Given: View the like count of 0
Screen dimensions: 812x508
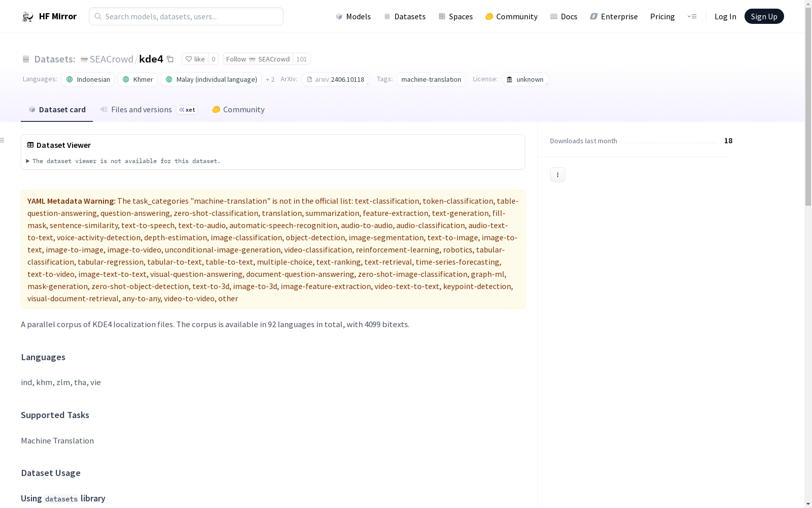Looking at the screenshot, I should click(214, 59).
